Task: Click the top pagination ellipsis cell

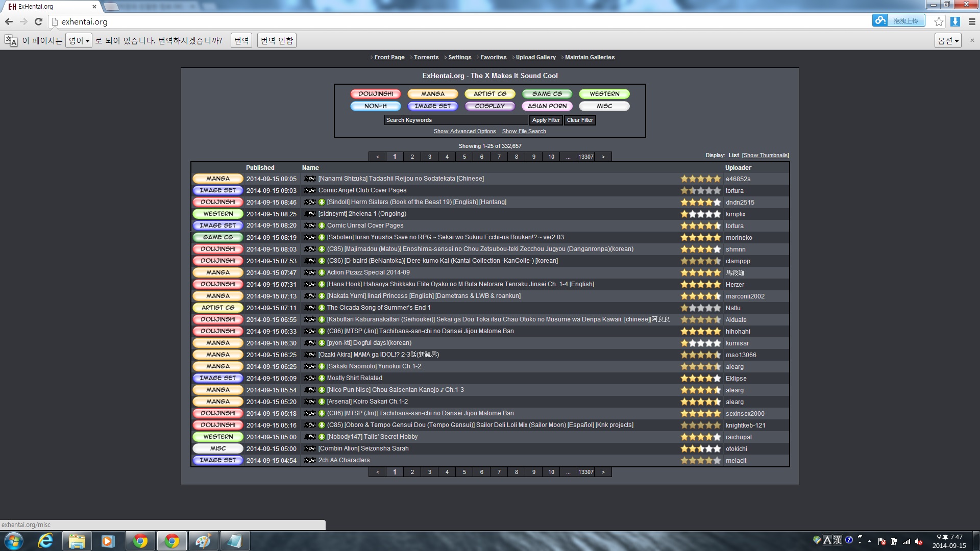Action: (x=569, y=157)
